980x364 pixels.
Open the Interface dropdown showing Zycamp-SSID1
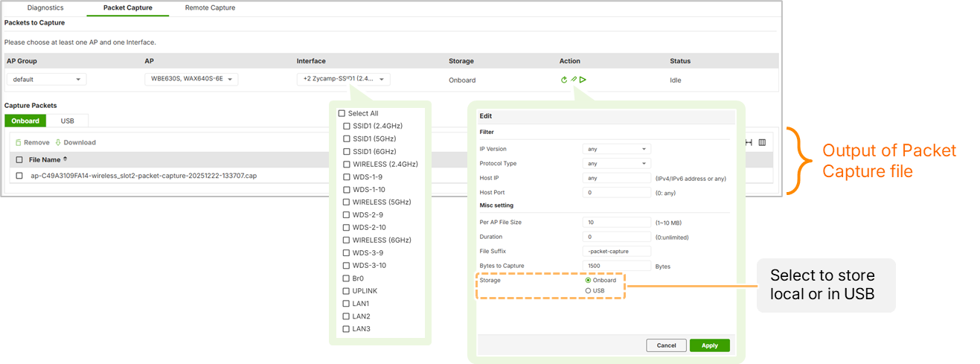click(x=343, y=79)
